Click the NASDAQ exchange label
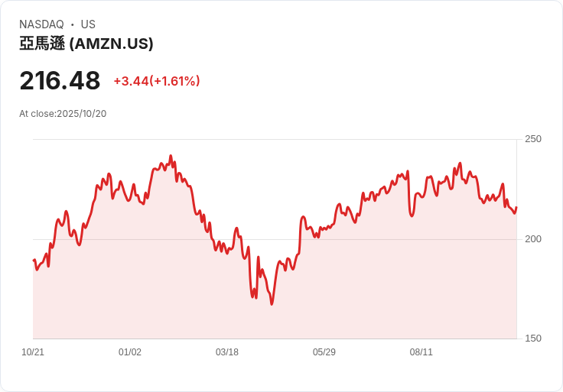This screenshot has width=563, height=392. click(x=41, y=24)
